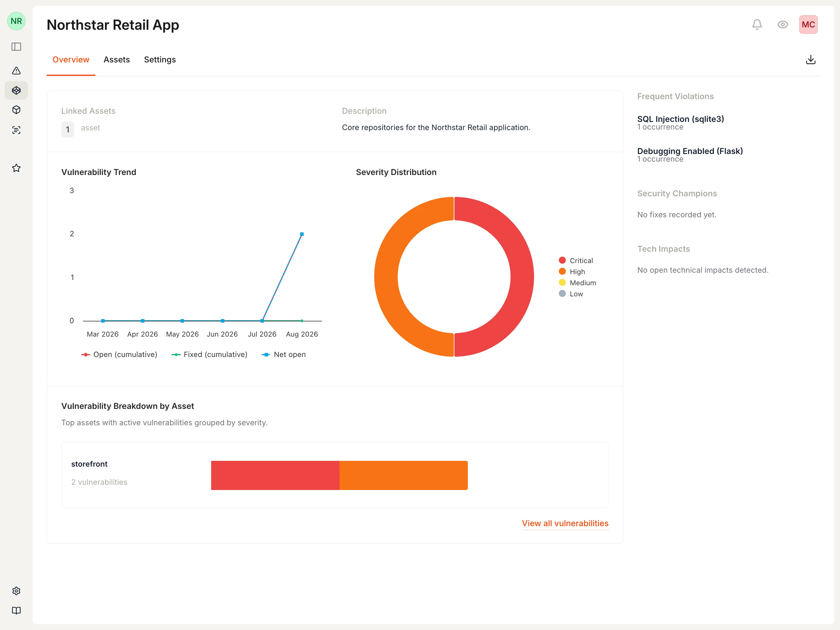Toggle the sidebar panel icon
The width and height of the screenshot is (840, 630).
16,47
